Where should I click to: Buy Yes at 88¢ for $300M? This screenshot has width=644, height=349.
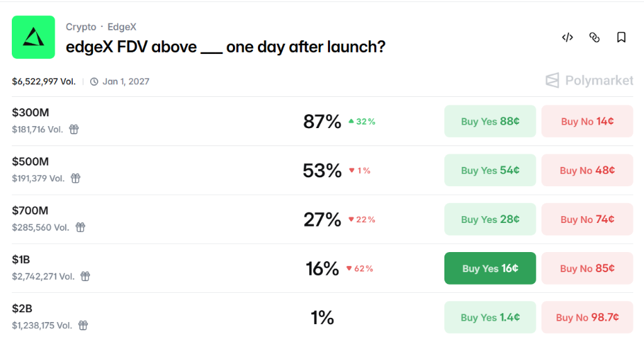coord(489,122)
